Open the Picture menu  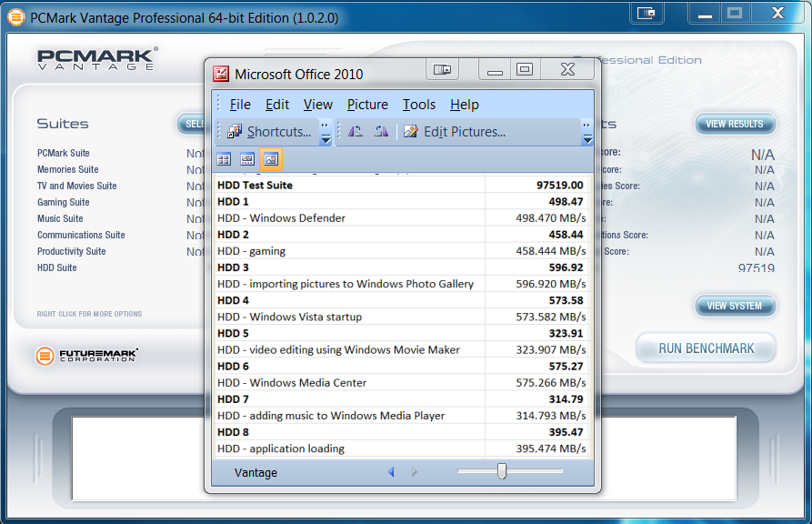(x=367, y=105)
